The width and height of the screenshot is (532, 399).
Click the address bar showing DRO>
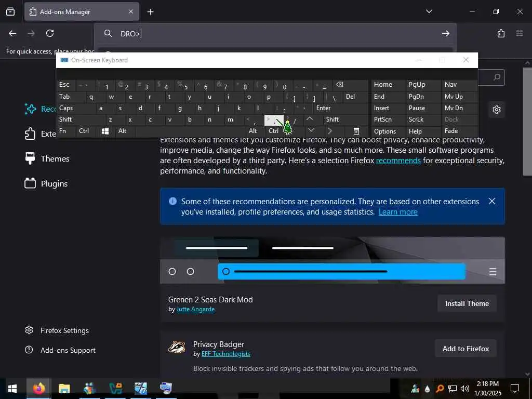275,33
